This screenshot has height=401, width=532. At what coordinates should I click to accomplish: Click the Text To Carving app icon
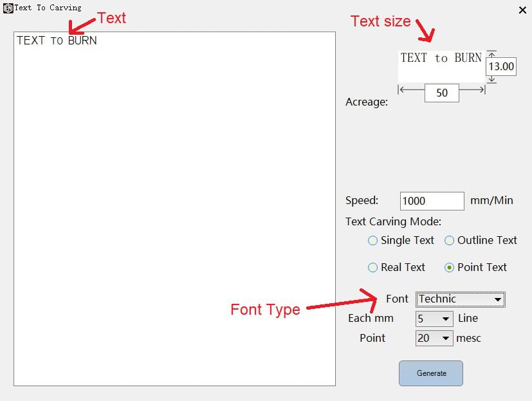click(x=8, y=8)
